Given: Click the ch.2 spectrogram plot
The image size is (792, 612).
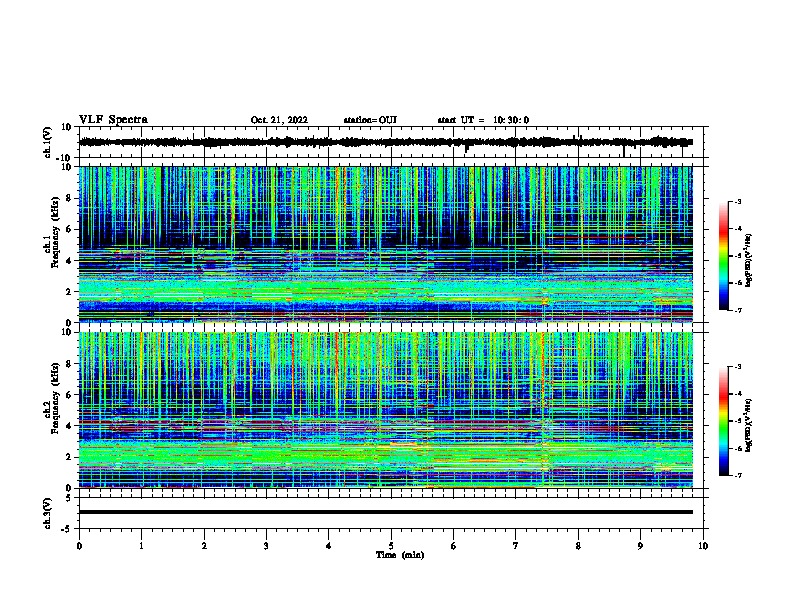Looking at the screenshot, I should point(386,410).
